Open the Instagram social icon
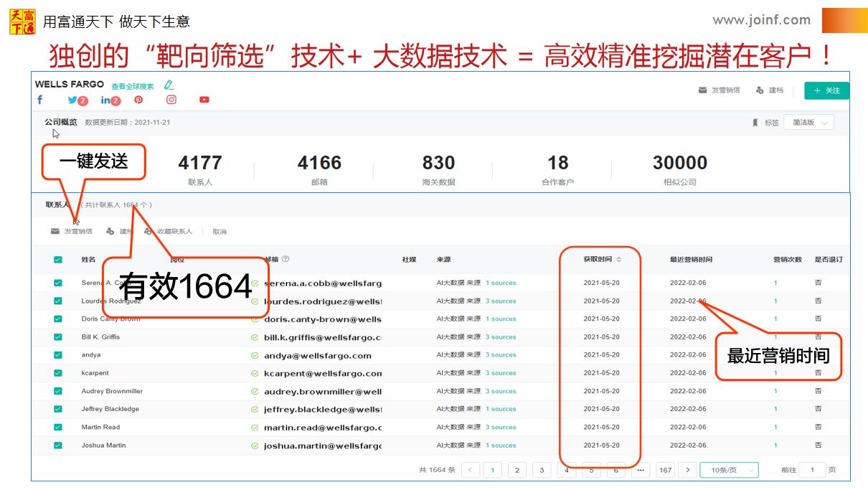868x490 pixels. (x=171, y=100)
